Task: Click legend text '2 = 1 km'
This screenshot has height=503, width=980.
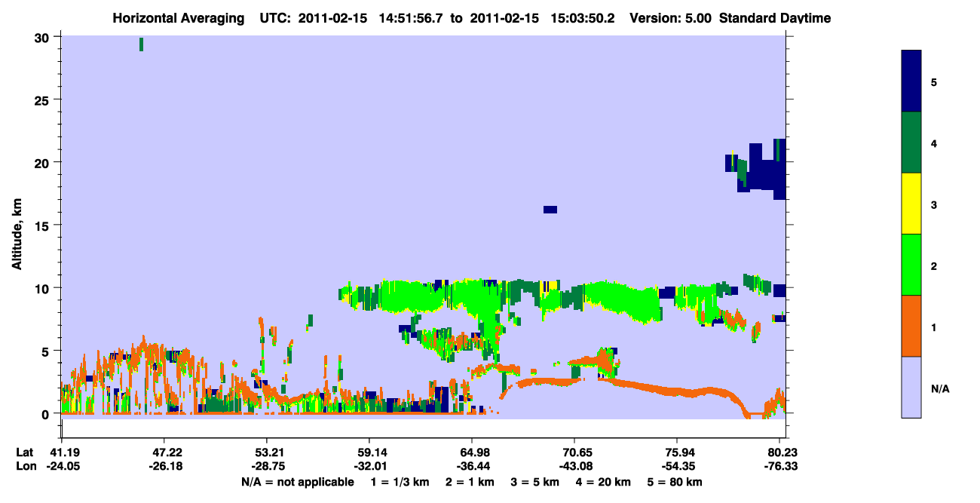Action: pyautogui.click(x=470, y=482)
